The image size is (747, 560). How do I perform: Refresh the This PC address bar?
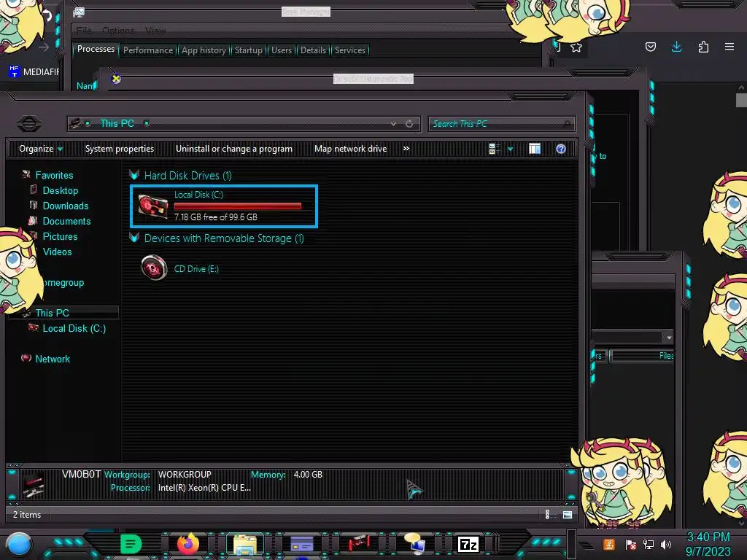[x=409, y=124]
